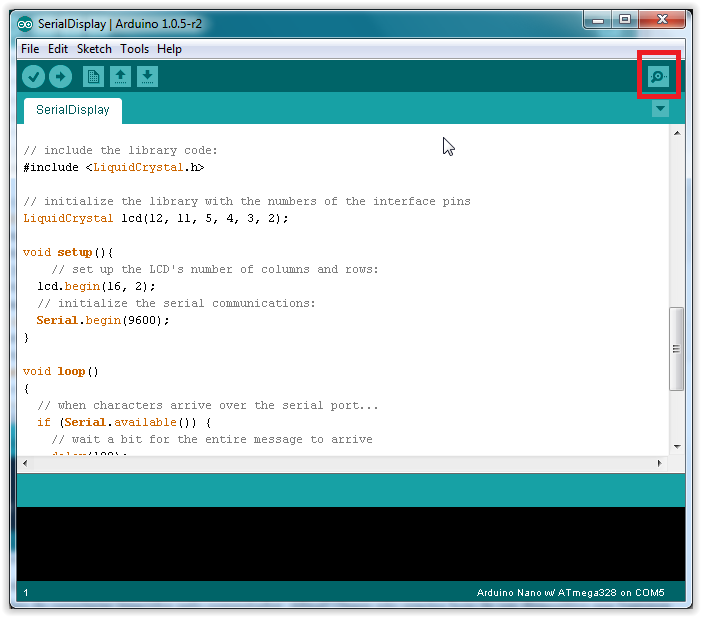This screenshot has width=701, height=617.
Task: Click the Arduino logo in title bar
Action: click(x=25, y=24)
